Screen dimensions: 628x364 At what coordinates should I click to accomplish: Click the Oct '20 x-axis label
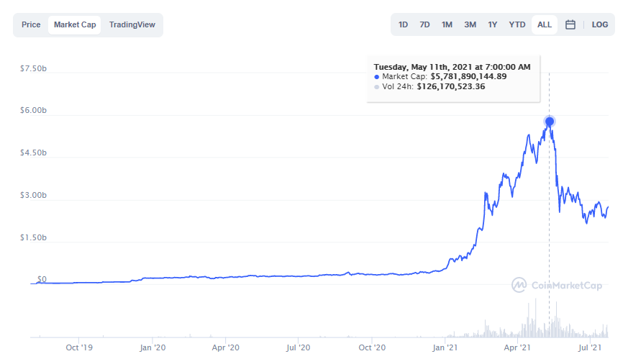pyautogui.click(x=372, y=347)
